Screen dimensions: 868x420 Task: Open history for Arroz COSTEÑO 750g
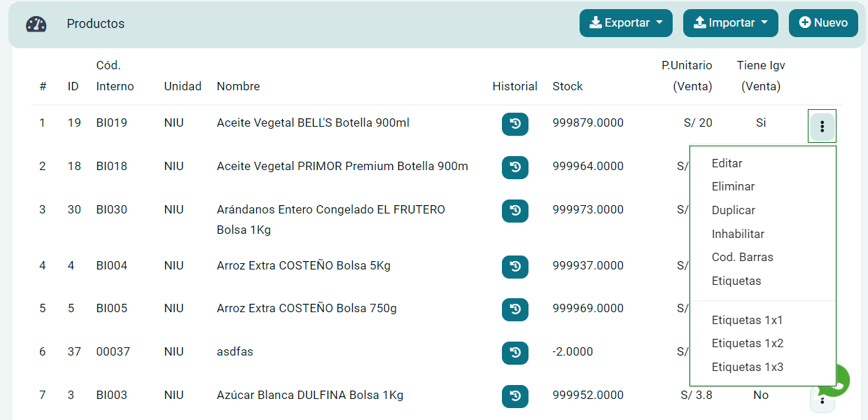514,309
